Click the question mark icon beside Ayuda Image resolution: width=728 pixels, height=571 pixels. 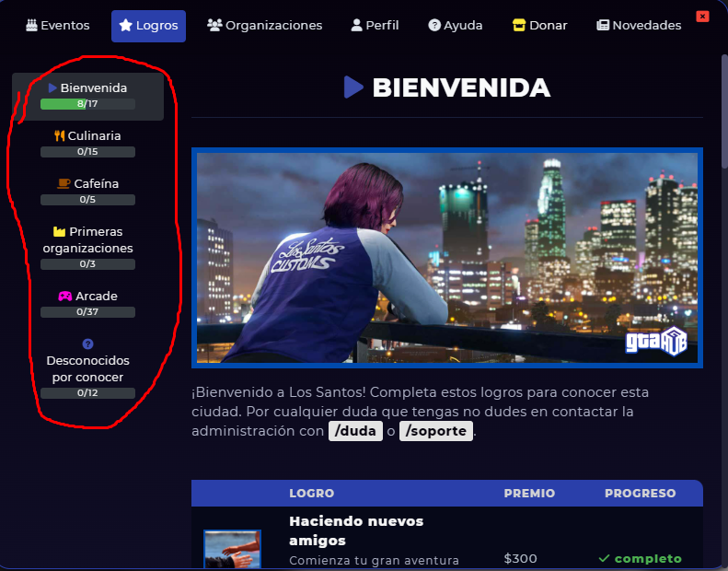tap(434, 25)
